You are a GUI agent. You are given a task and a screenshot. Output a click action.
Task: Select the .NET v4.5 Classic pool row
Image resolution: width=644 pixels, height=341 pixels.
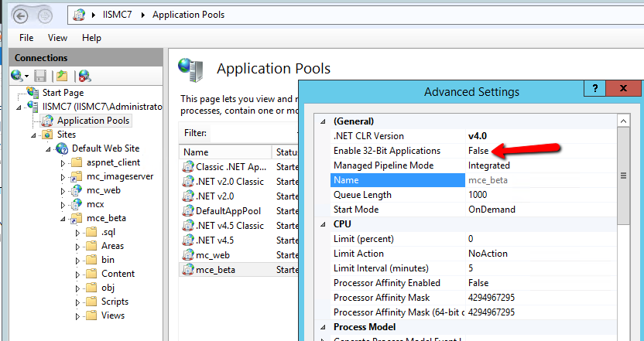[239, 226]
